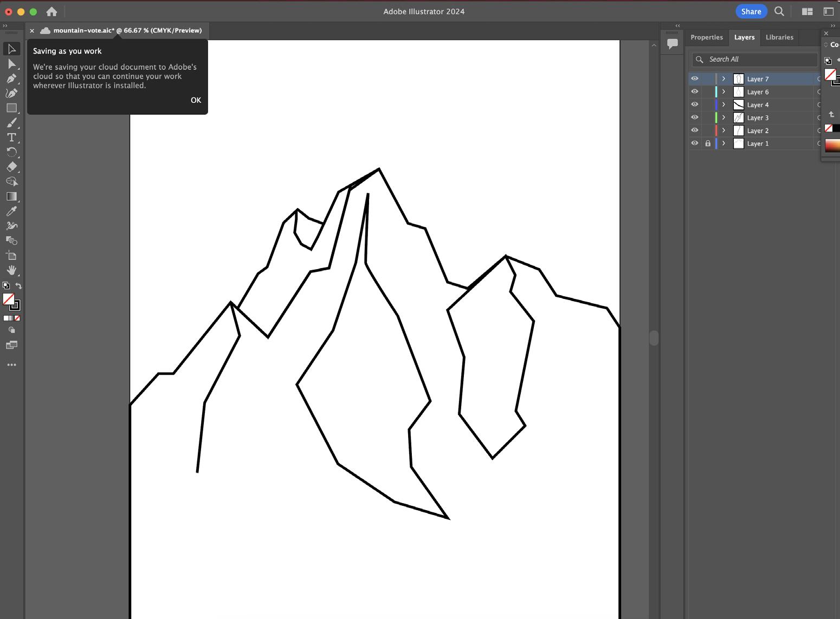Open the search magnifier in title bar
Screen dimensions: 840x619
click(779, 11)
